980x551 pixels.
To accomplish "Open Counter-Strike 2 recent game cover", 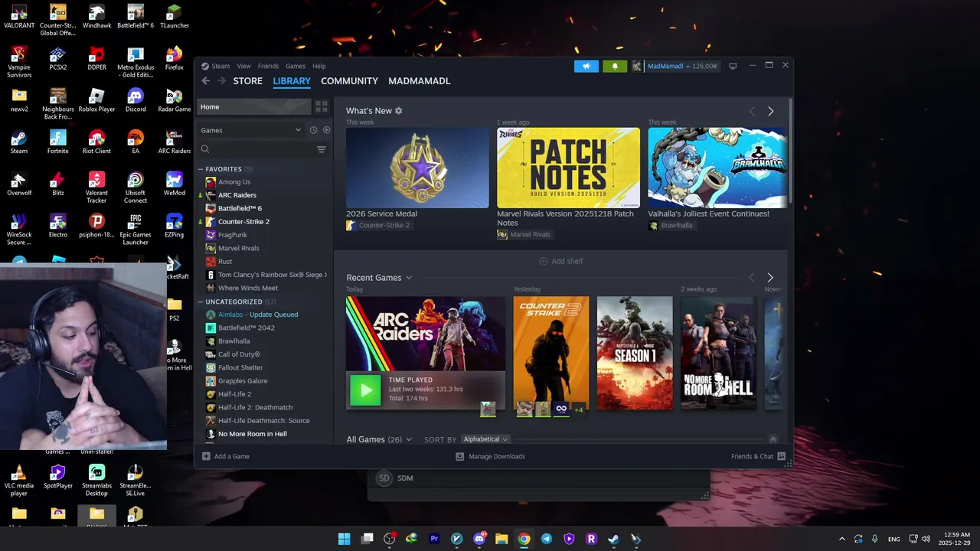I will (x=551, y=353).
